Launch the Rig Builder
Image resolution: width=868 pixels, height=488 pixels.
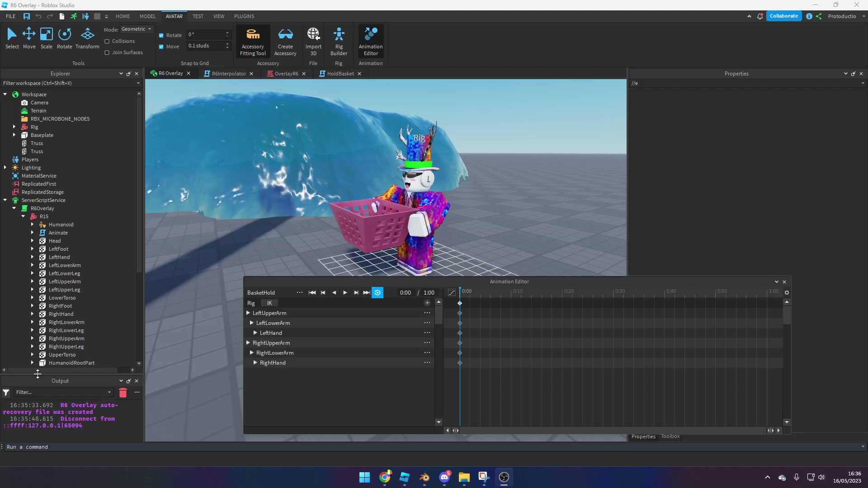pyautogui.click(x=339, y=41)
